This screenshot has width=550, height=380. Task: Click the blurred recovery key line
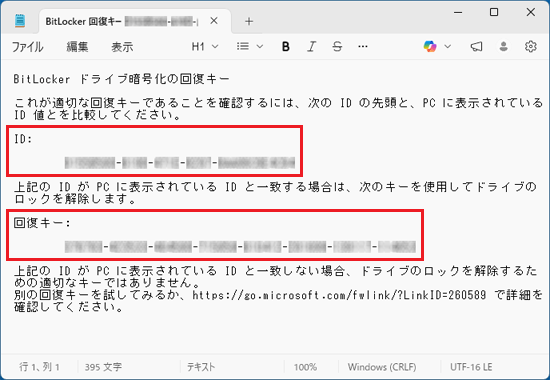pyautogui.click(x=240, y=247)
